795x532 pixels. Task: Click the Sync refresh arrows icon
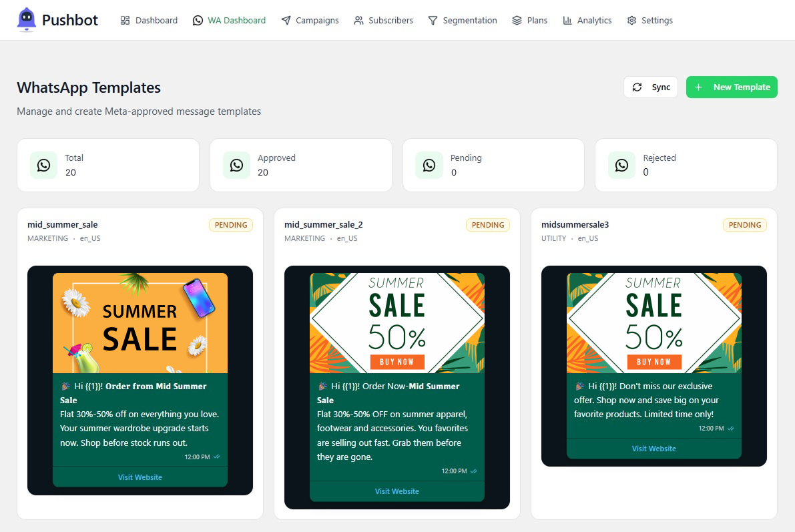(x=637, y=87)
